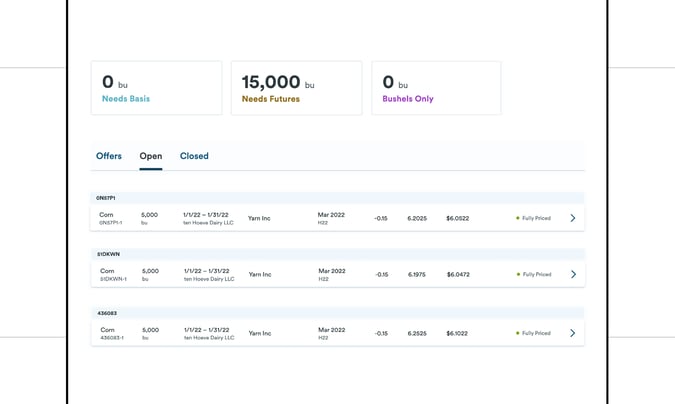Viewport: 675px width, 404px height.
Task: Click the -0.15 basis in 436083 row
Action: pos(381,333)
